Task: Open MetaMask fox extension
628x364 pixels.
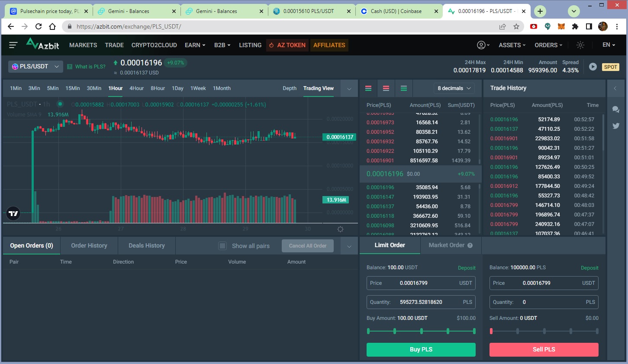Action: [x=561, y=26]
